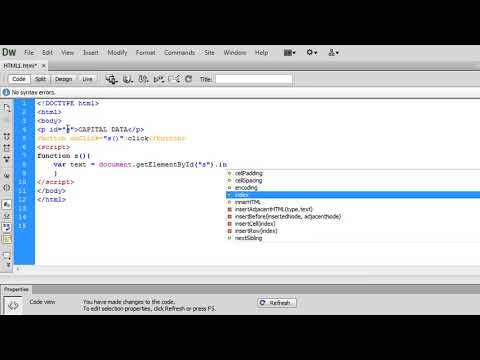Click the Select Parent Tag icon
This screenshot has width=480, height=360.
[7, 175]
